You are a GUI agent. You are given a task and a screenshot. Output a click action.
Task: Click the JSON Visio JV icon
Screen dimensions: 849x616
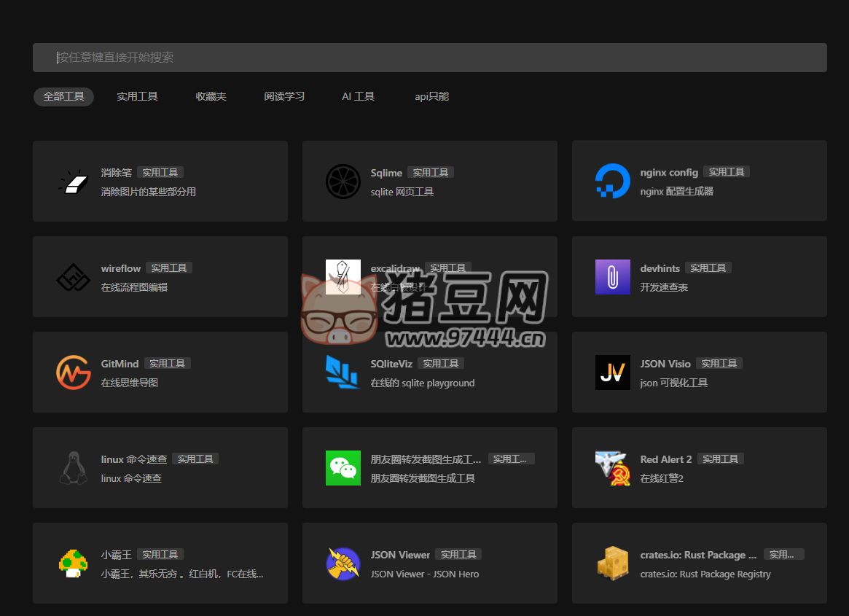pyautogui.click(x=612, y=372)
